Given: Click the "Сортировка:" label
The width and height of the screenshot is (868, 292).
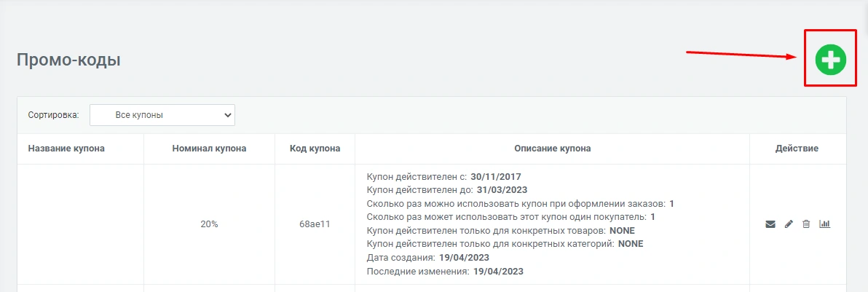Looking at the screenshot, I should point(53,115).
